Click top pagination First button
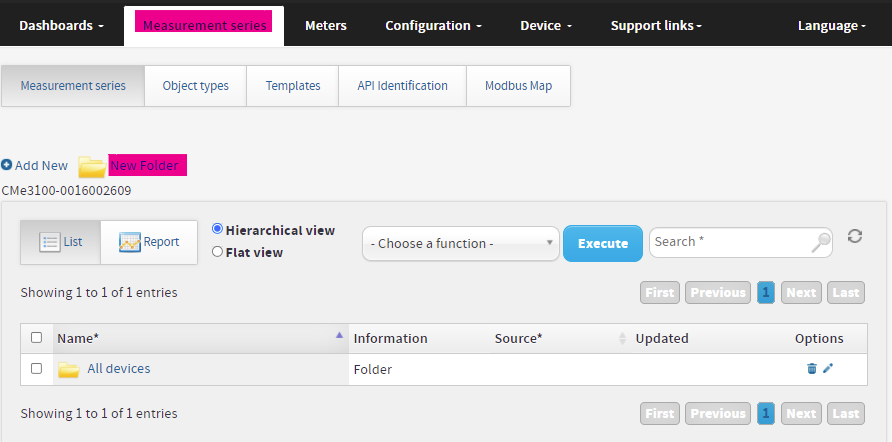 [x=660, y=292]
